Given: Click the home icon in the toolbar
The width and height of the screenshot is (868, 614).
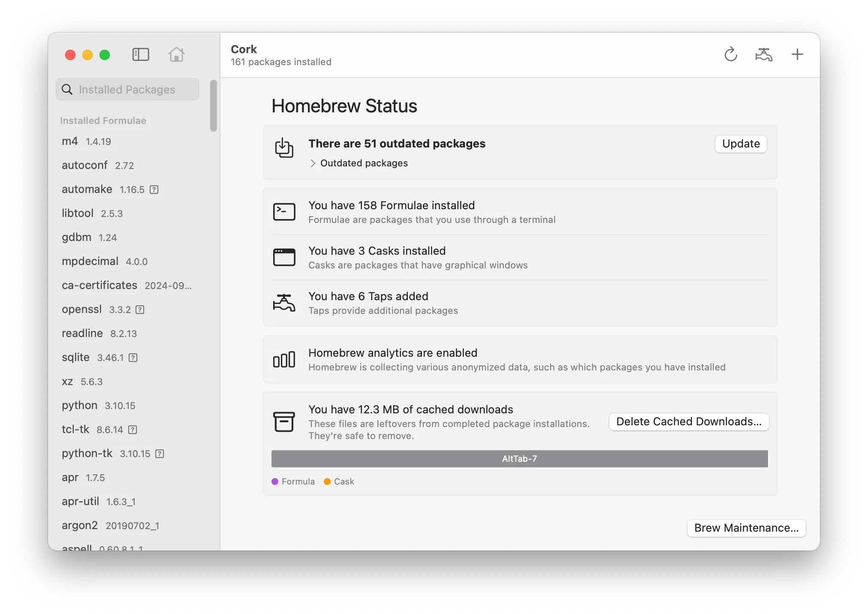Looking at the screenshot, I should point(176,54).
